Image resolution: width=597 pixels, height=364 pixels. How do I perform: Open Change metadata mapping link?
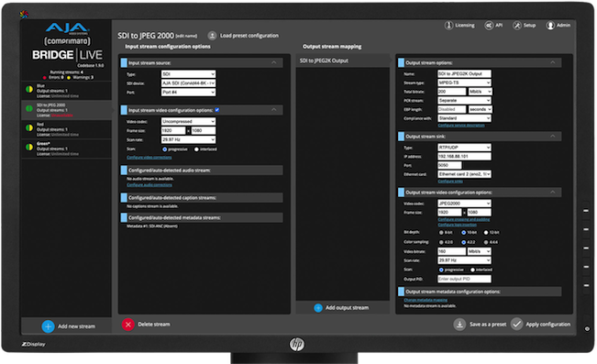426,300
